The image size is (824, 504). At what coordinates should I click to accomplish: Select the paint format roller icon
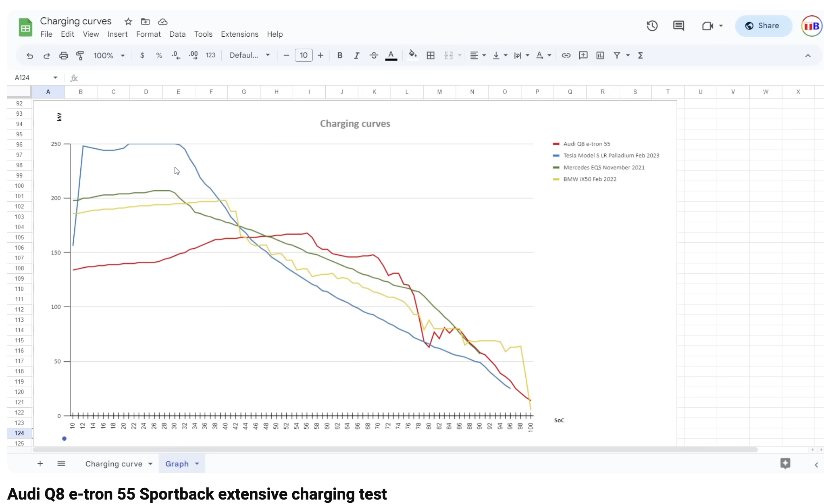pos(80,56)
